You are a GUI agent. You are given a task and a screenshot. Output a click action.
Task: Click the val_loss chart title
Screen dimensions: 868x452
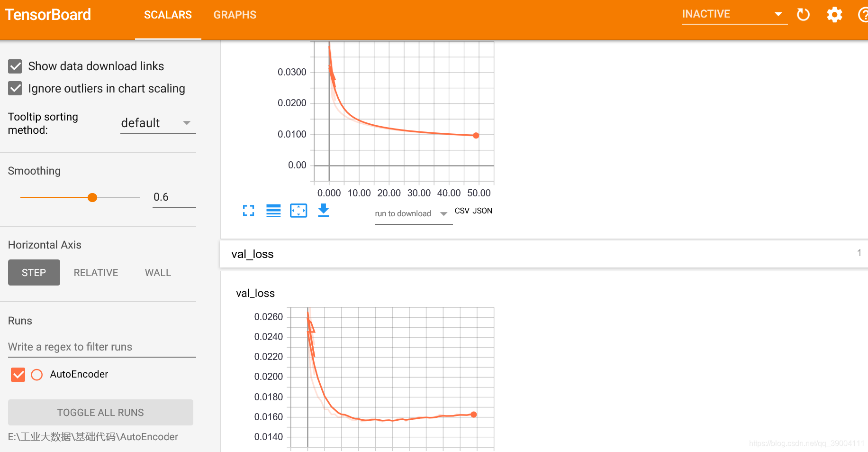tap(255, 294)
